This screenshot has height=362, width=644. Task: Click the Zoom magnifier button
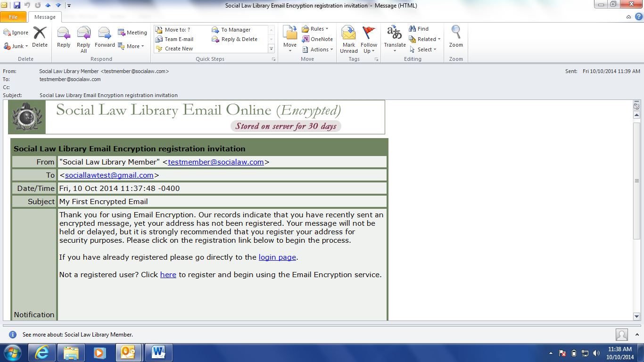(x=456, y=37)
